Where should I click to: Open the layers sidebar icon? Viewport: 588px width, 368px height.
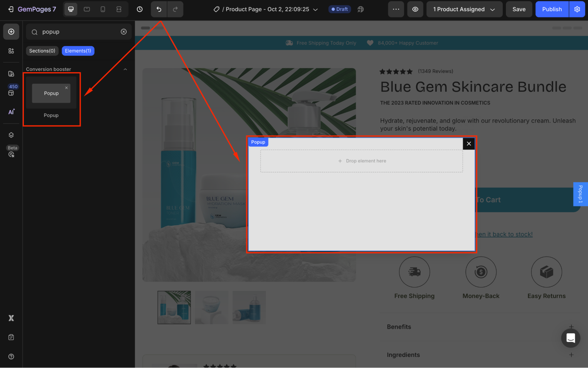11,135
